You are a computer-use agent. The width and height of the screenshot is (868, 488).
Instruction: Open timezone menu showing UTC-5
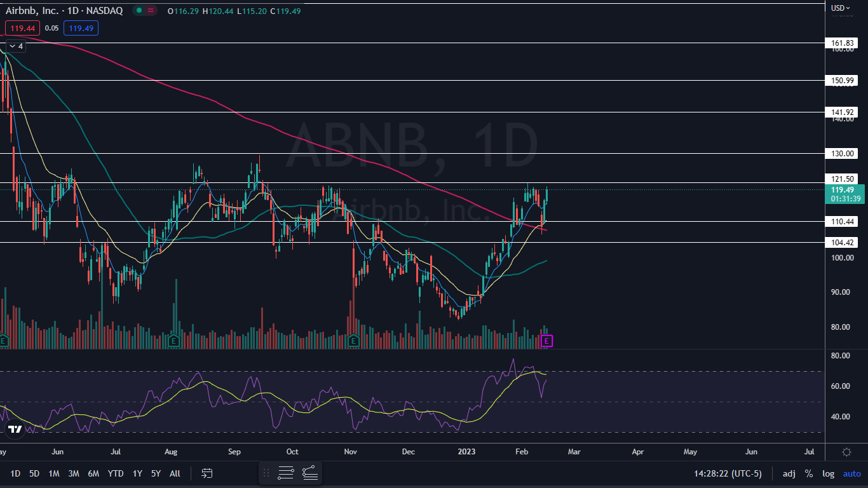[732, 473]
